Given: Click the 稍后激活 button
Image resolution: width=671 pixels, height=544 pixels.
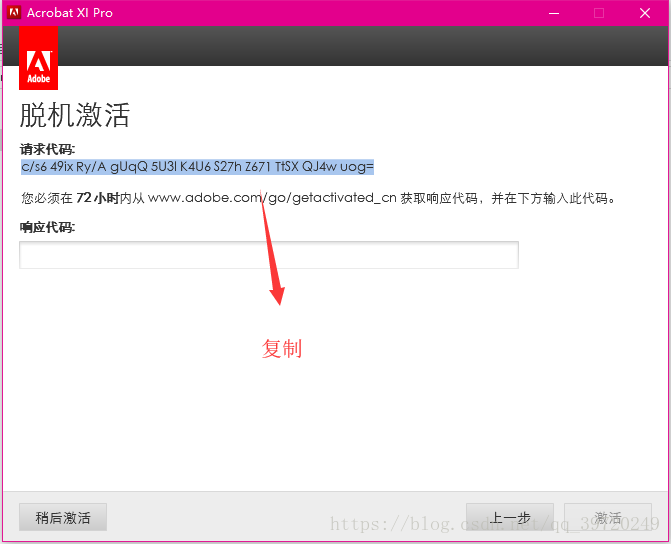Looking at the screenshot, I should click(x=63, y=517).
